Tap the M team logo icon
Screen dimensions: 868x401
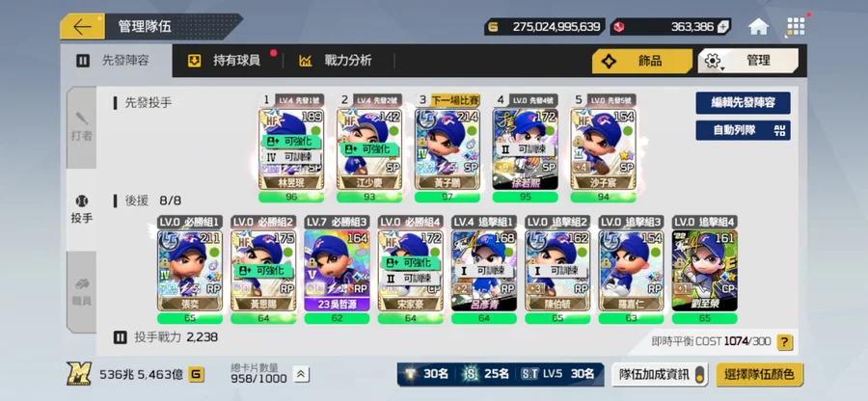tap(79, 374)
